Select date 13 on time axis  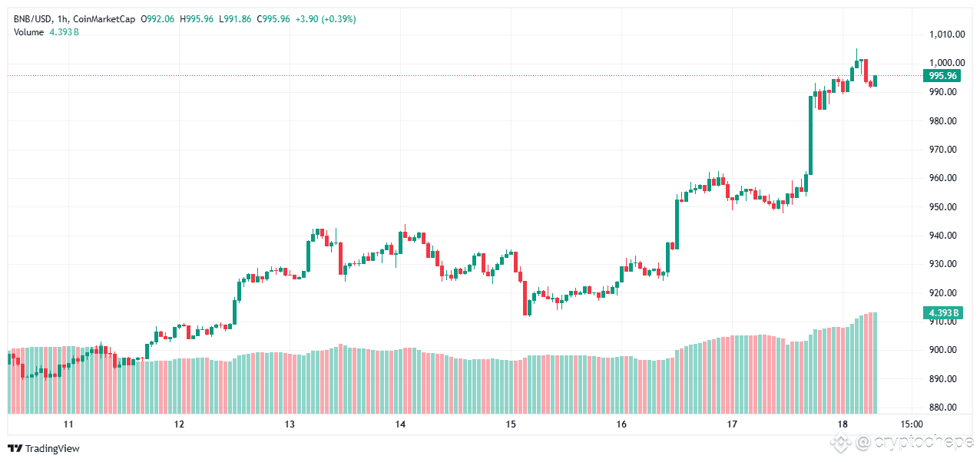[x=290, y=424]
